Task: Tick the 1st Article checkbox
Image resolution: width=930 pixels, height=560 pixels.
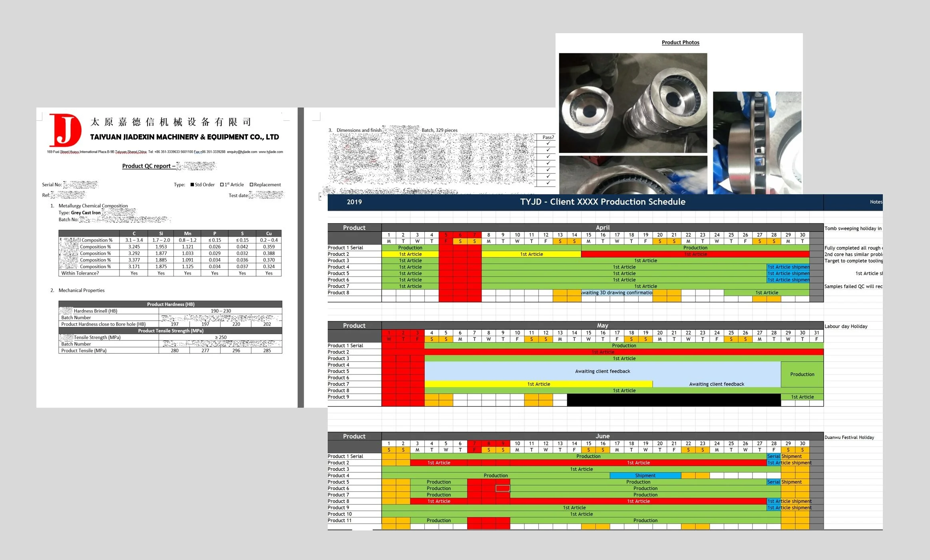Action: click(x=222, y=185)
